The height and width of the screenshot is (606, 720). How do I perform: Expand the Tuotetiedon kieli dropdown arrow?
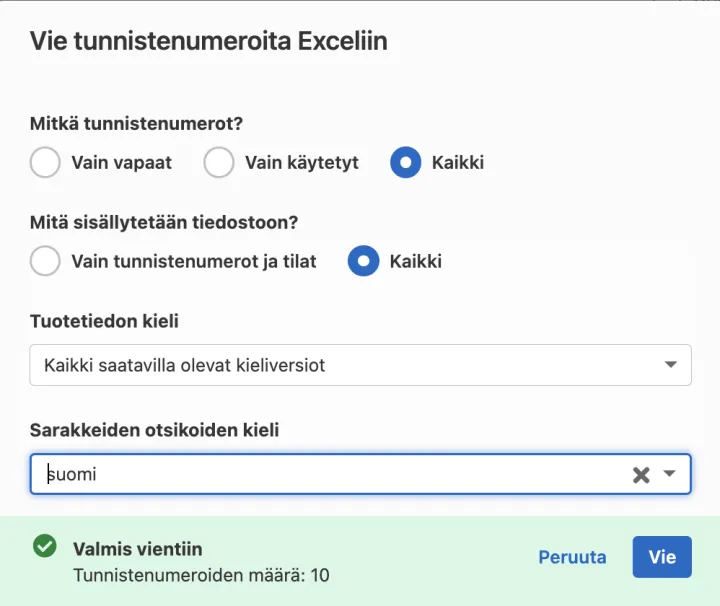point(671,365)
